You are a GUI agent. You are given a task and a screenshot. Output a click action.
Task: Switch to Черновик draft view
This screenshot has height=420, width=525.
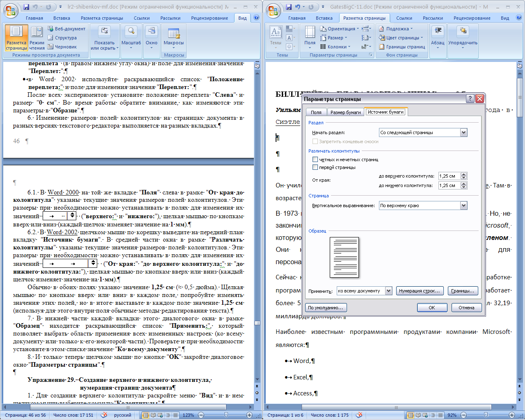click(x=62, y=47)
